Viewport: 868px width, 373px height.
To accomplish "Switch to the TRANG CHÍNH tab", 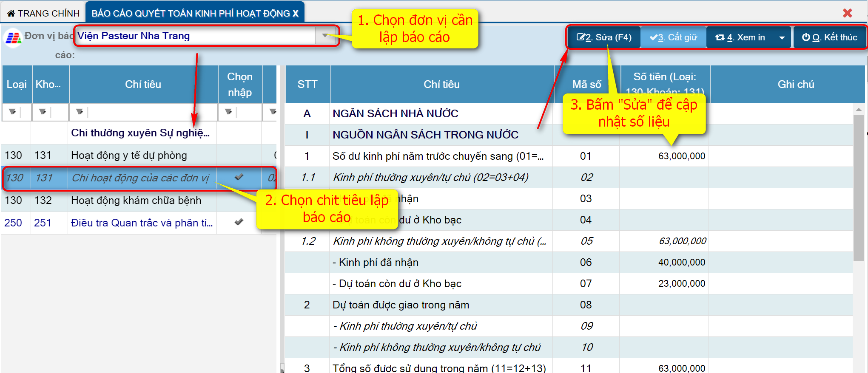I will click(43, 14).
